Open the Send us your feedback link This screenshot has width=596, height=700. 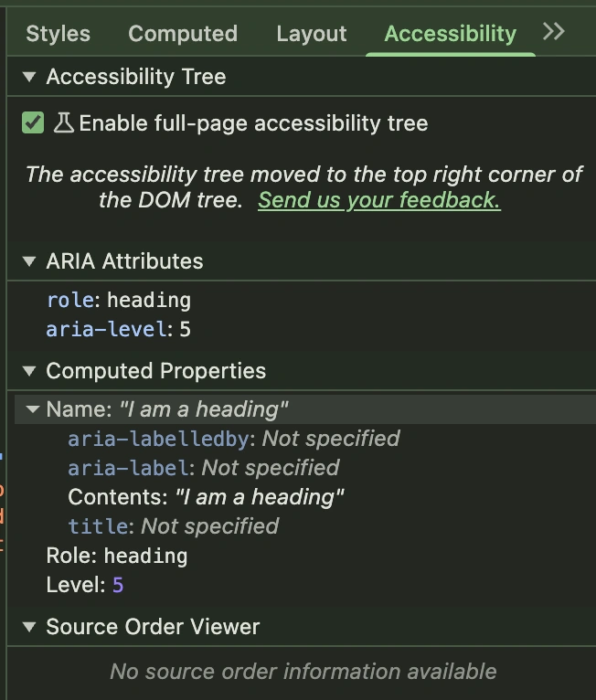pos(379,200)
